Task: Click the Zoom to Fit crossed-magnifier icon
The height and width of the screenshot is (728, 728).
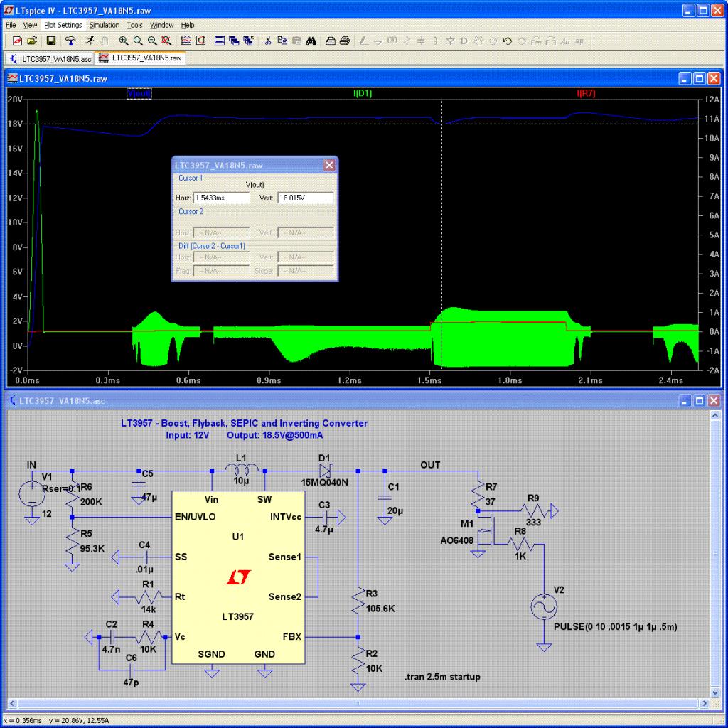Action: coord(166,41)
